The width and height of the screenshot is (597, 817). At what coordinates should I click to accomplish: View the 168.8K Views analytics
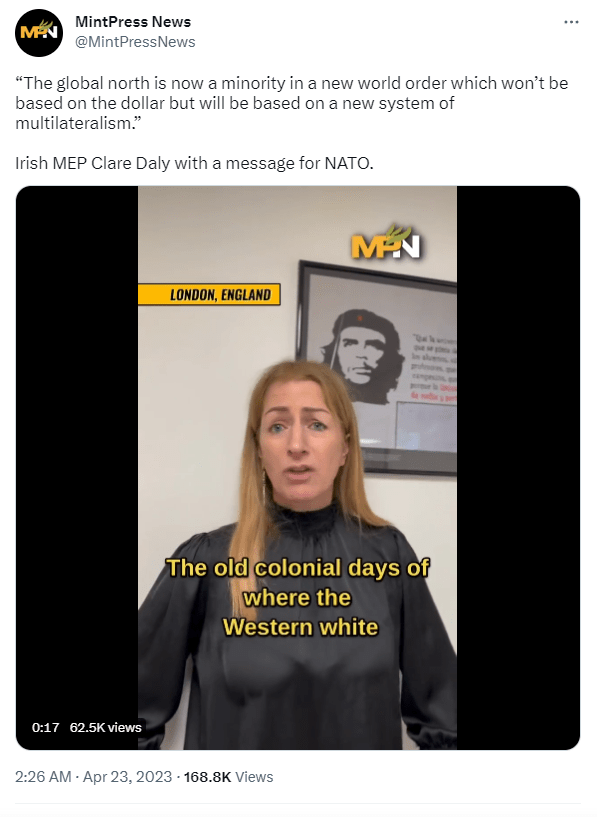point(228,777)
